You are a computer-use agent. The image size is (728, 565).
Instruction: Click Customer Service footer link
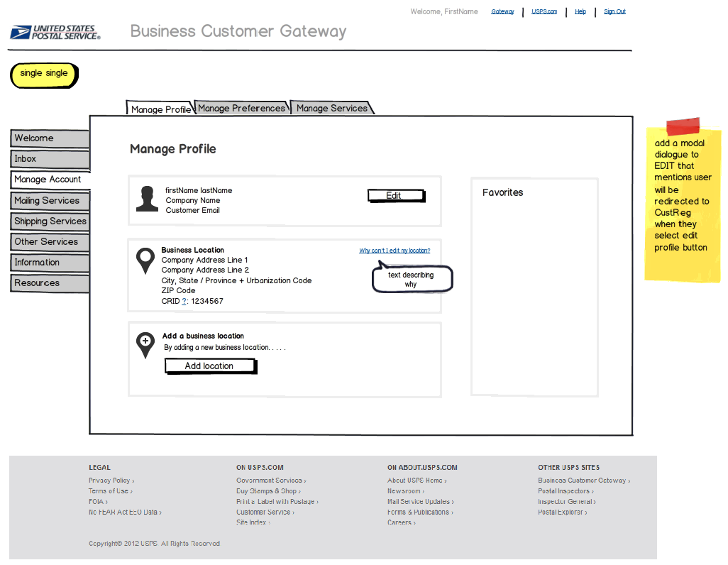tap(265, 512)
